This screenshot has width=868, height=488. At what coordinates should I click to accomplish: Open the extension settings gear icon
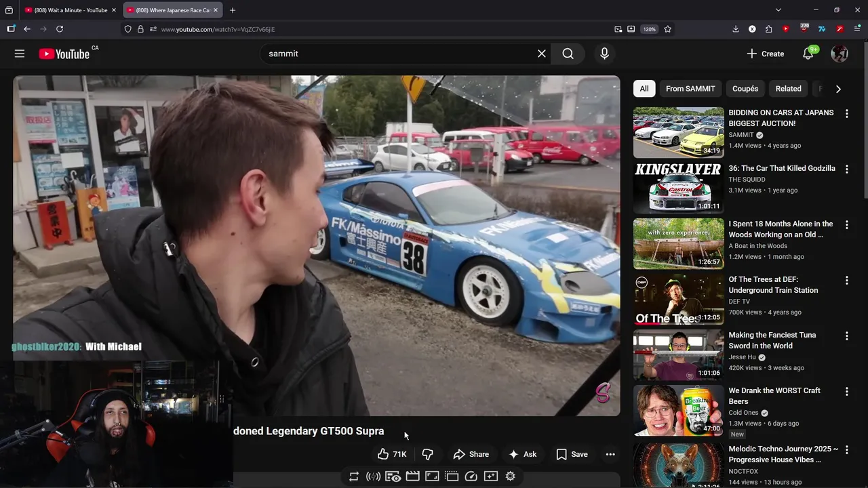pos(511,476)
